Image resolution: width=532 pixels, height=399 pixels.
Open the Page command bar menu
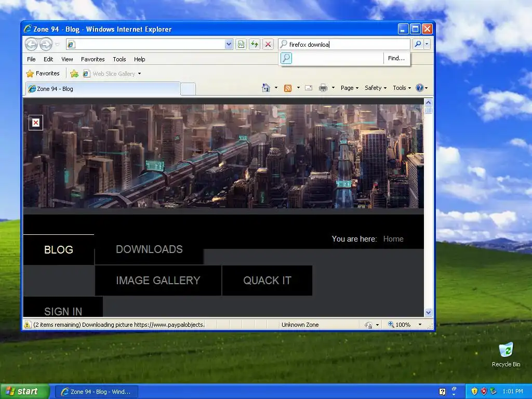[x=350, y=88]
